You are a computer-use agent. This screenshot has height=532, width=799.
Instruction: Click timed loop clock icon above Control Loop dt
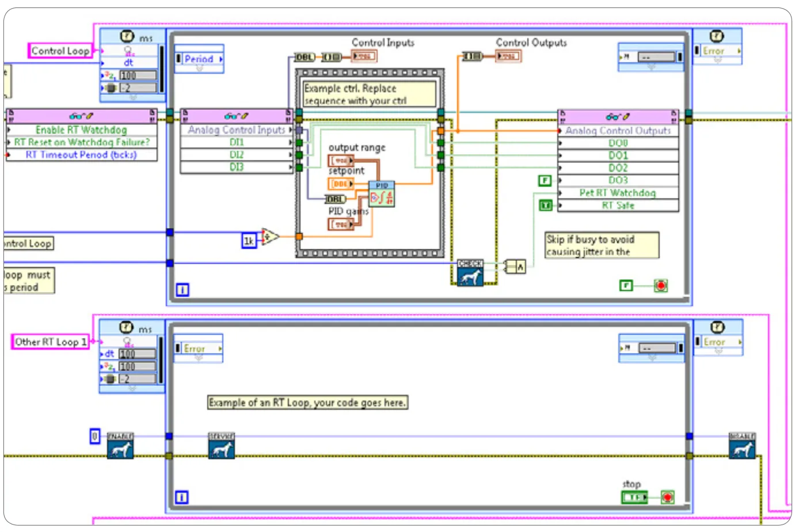coord(127,36)
